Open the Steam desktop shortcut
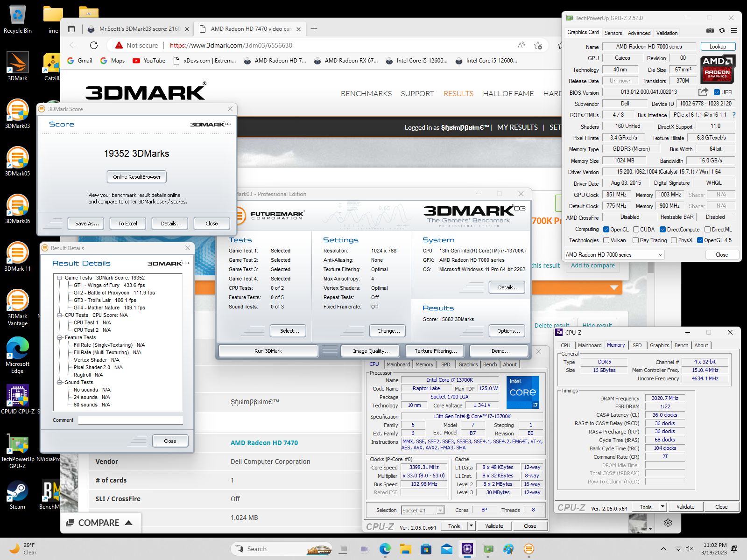Viewport: 747px width, 560px height. click(x=18, y=495)
